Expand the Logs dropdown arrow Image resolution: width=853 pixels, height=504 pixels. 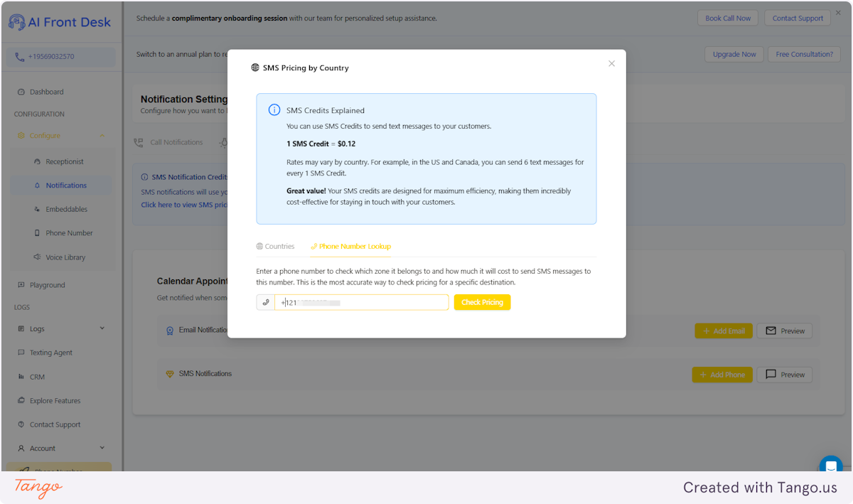pos(102,328)
